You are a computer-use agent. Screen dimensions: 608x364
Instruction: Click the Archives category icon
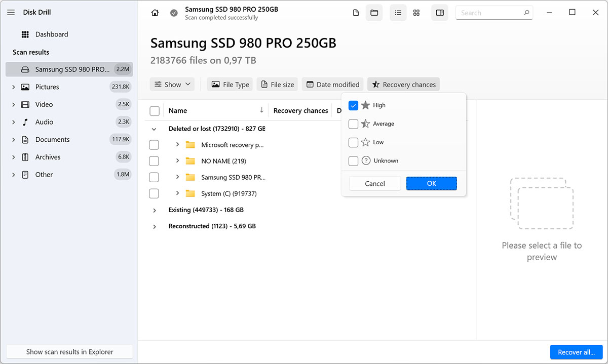(25, 157)
